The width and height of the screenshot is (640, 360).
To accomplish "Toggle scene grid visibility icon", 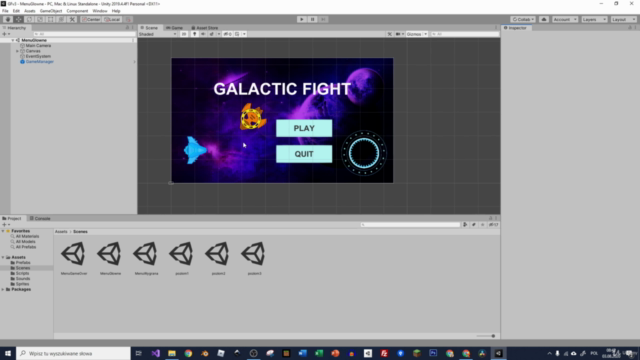I will pos(237,34).
